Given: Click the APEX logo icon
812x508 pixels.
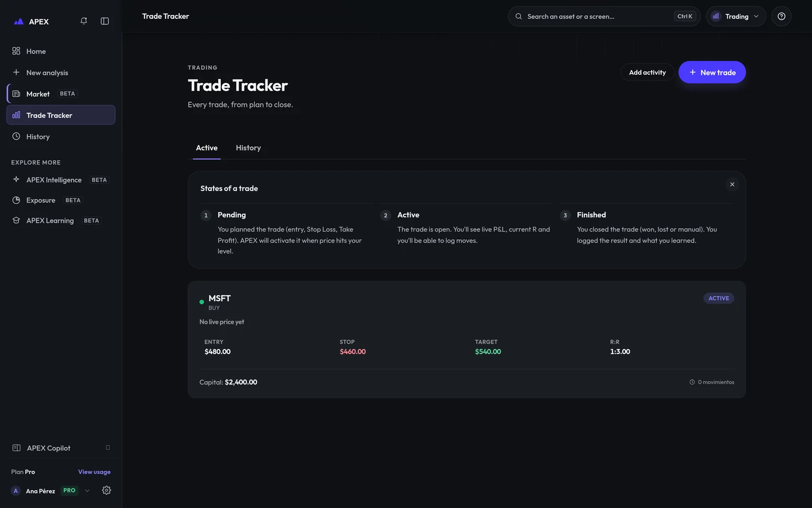Looking at the screenshot, I should tap(19, 21).
